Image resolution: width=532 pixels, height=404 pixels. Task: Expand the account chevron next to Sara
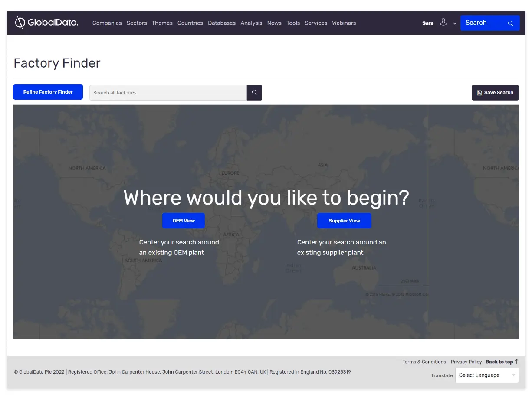[455, 23]
